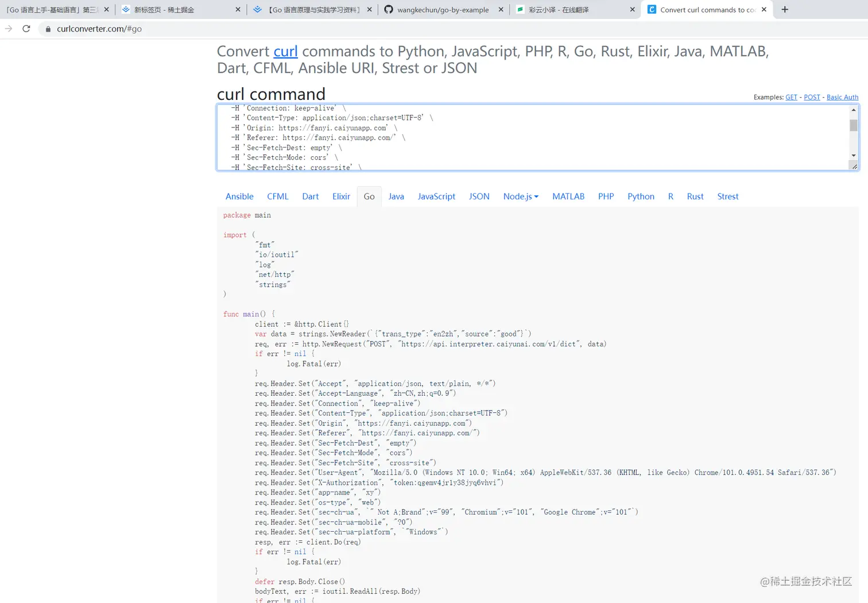868x603 pixels.
Task: Close the "Go 语言原理与实践学习资料" tab
Action: (369, 10)
